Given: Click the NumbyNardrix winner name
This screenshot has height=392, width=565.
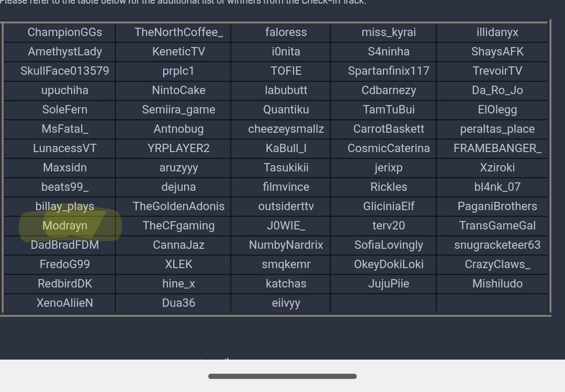Looking at the screenshot, I should [x=286, y=245].
